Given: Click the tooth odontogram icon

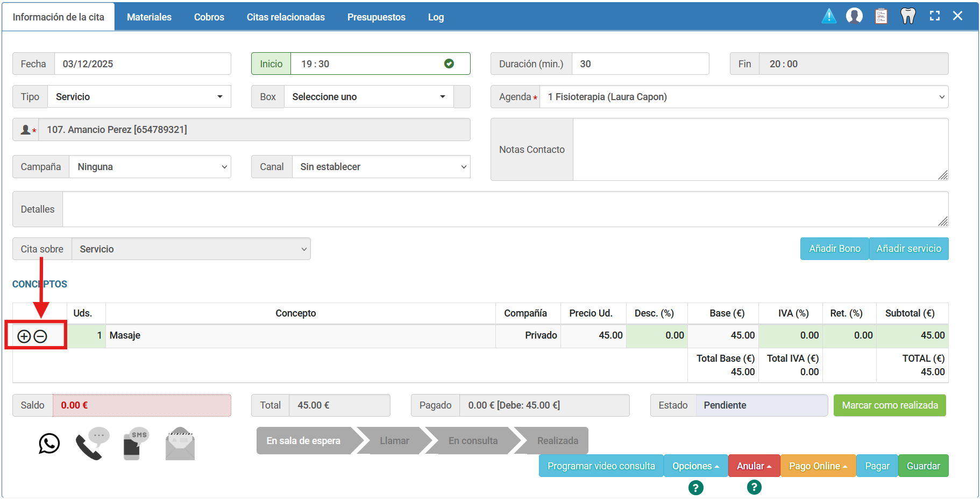Looking at the screenshot, I should [908, 16].
